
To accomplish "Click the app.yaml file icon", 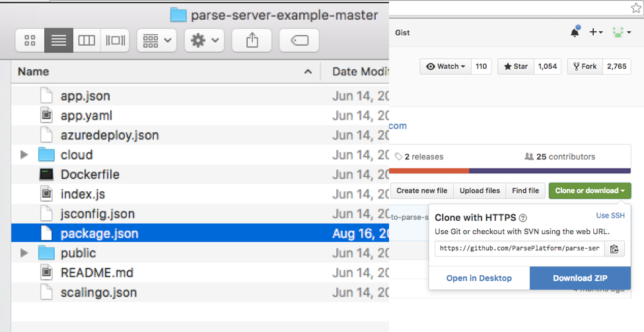I will pyautogui.click(x=46, y=116).
